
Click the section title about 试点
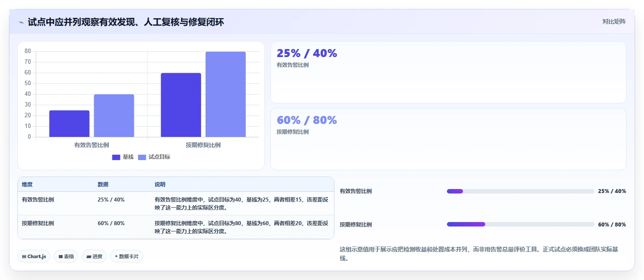coord(126,22)
